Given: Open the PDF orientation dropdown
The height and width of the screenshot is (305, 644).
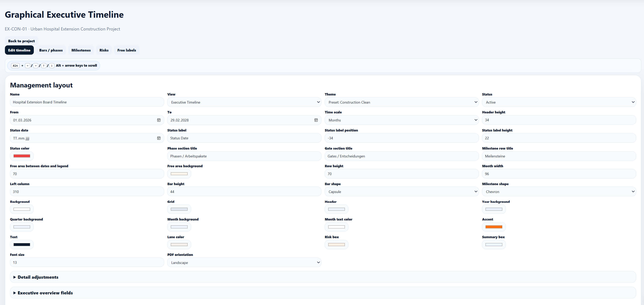Looking at the screenshot, I should pos(244,263).
